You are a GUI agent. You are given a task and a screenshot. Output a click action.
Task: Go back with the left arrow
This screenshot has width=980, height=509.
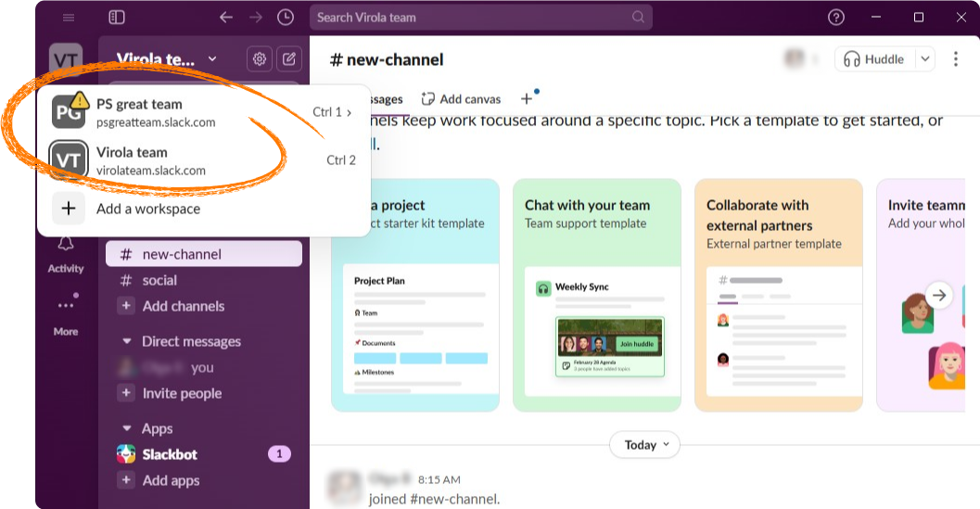(226, 18)
